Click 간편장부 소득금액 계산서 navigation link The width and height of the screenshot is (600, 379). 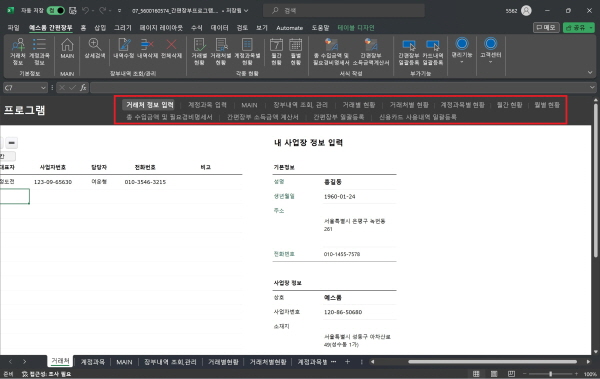pos(262,117)
